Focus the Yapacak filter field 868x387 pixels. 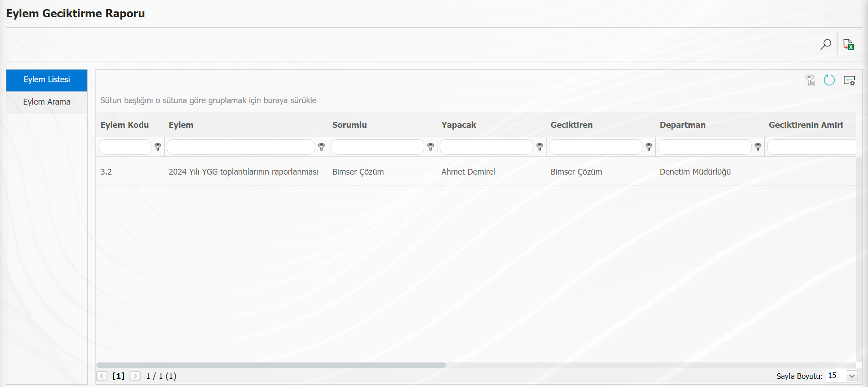pyautogui.click(x=487, y=147)
